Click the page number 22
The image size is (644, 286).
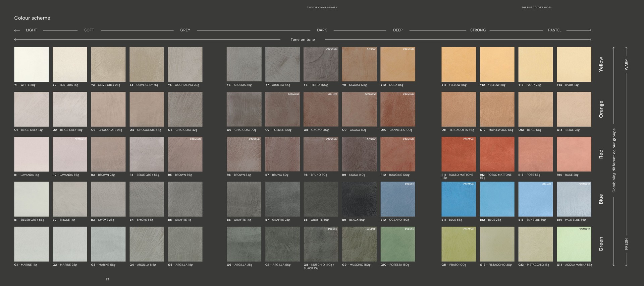pos(107,279)
